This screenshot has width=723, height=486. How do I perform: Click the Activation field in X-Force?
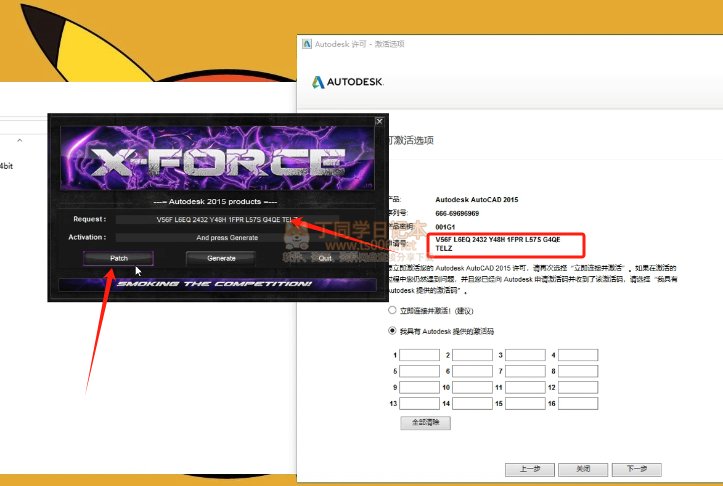pos(227,237)
